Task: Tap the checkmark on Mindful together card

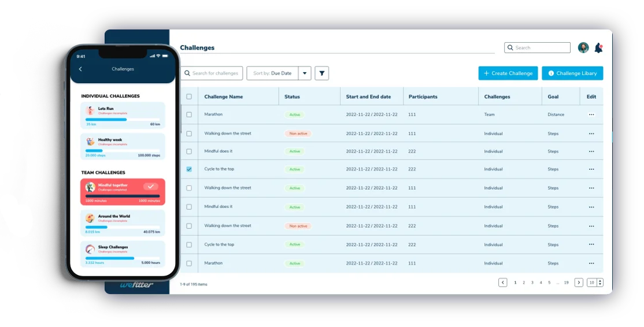Action: (150, 187)
